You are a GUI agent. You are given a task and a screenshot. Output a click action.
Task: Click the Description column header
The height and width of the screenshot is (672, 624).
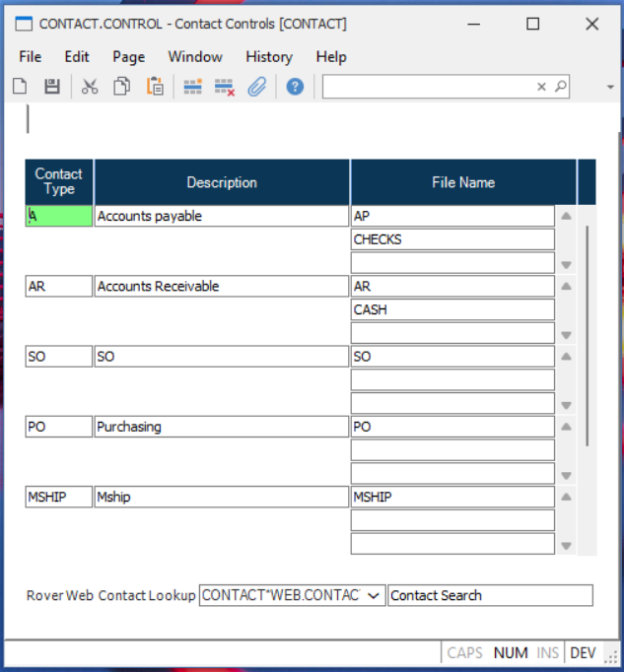tap(222, 182)
